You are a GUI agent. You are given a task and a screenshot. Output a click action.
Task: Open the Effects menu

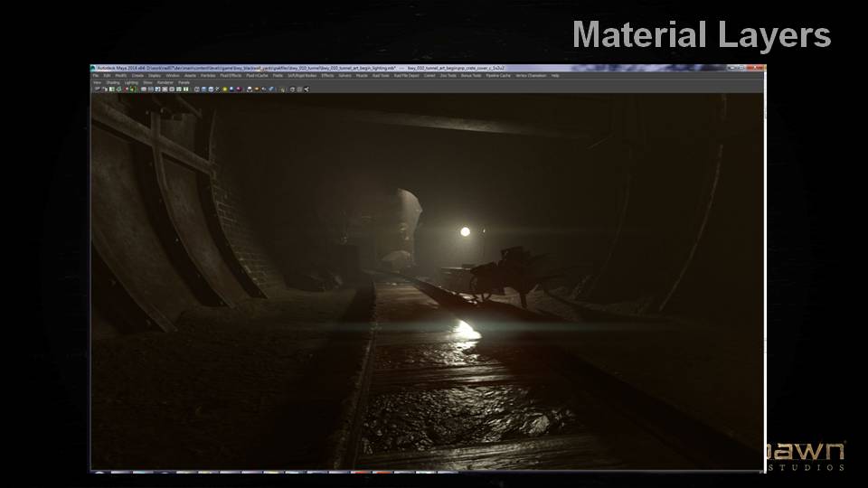click(x=327, y=76)
